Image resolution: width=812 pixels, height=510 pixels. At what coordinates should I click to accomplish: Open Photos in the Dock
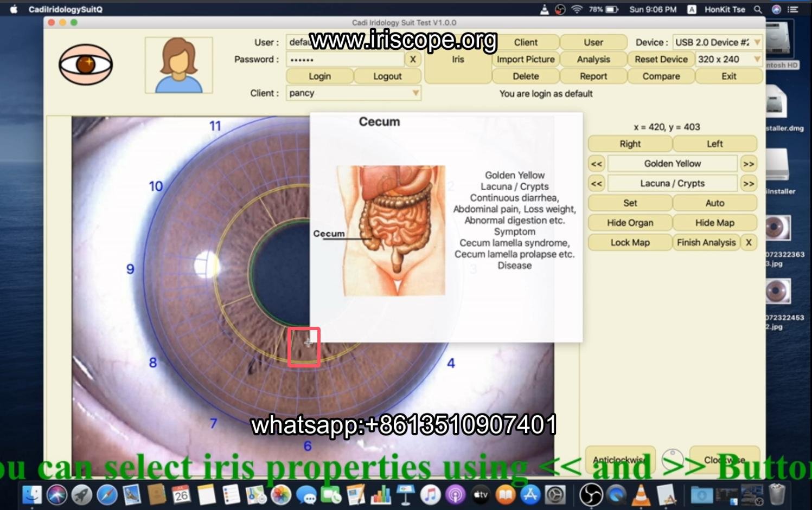(x=281, y=494)
